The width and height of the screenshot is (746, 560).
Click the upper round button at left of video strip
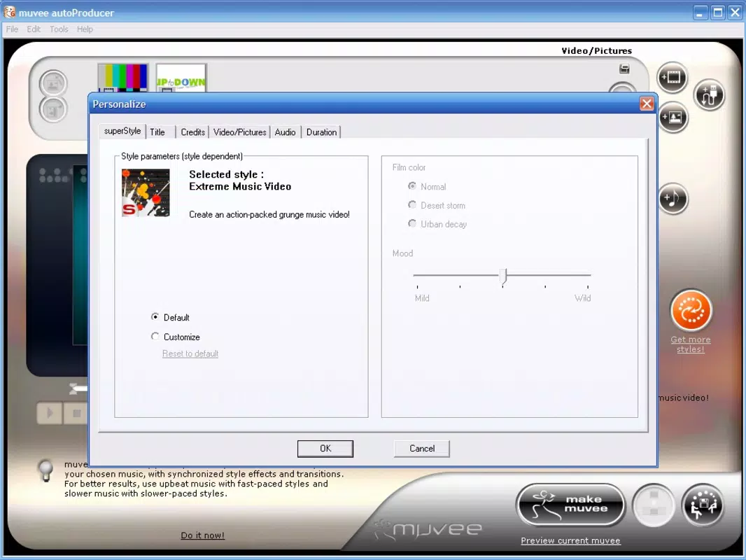[x=53, y=84]
